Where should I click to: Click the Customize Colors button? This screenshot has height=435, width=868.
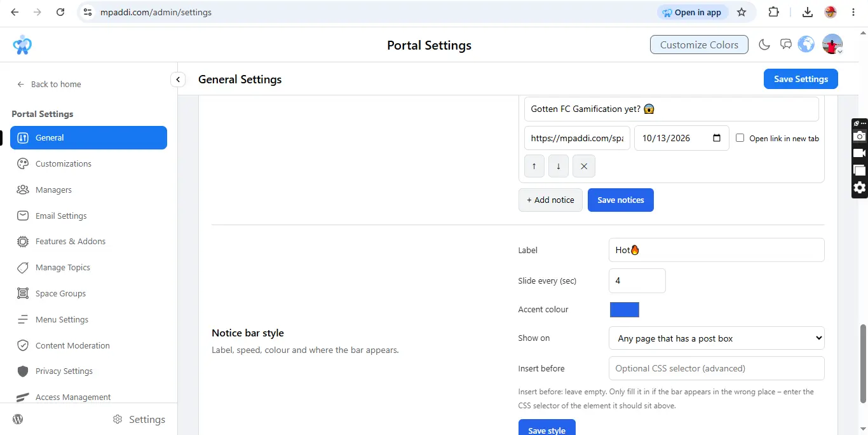click(699, 45)
